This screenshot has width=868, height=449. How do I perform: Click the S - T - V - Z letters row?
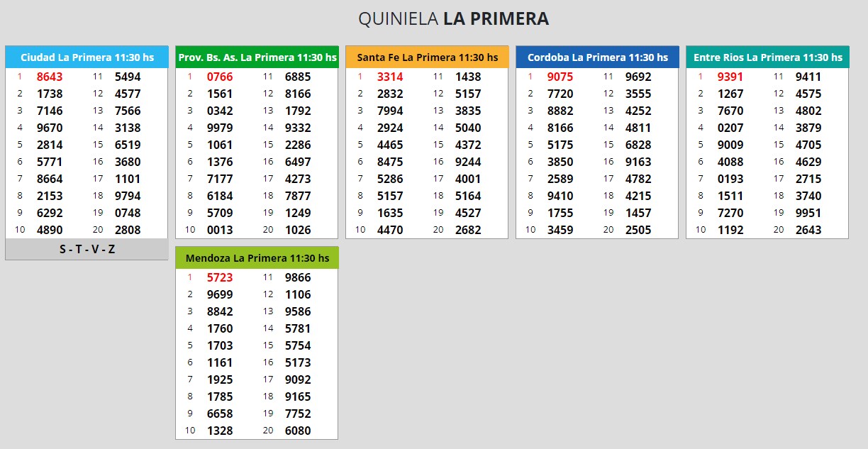[87, 250]
